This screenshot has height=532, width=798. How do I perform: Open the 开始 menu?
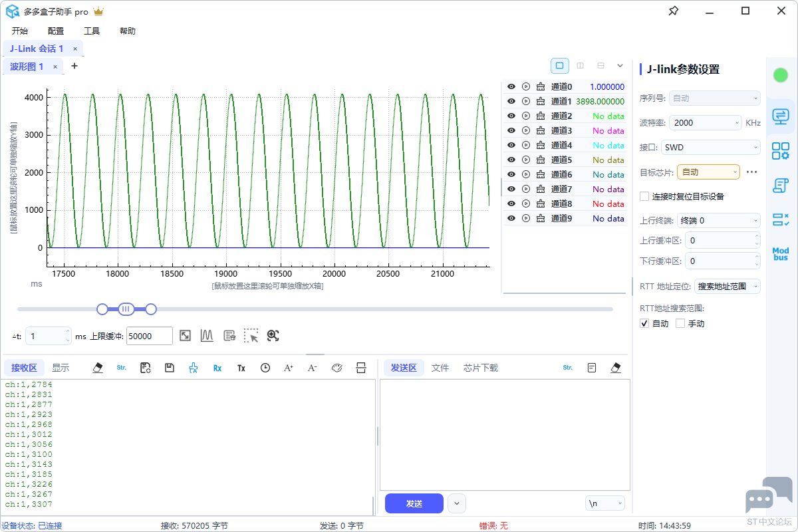pyautogui.click(x=20, y=31)
